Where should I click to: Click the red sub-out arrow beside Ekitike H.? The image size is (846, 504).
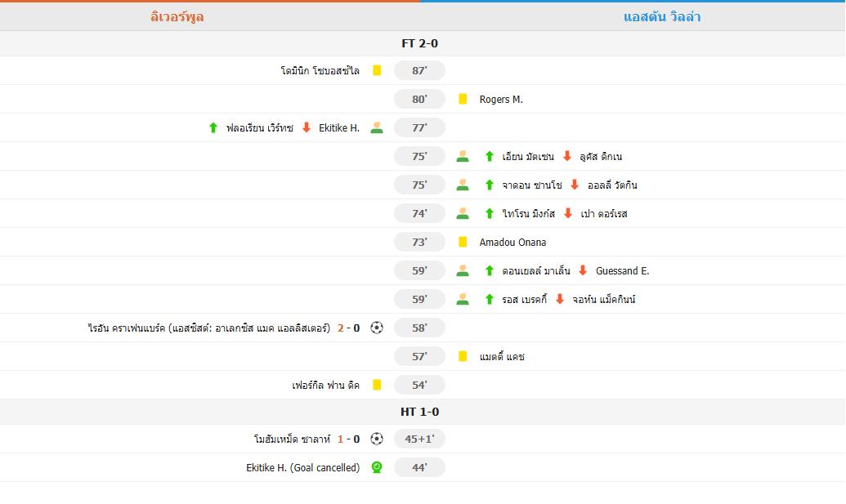tap(307, 127)
